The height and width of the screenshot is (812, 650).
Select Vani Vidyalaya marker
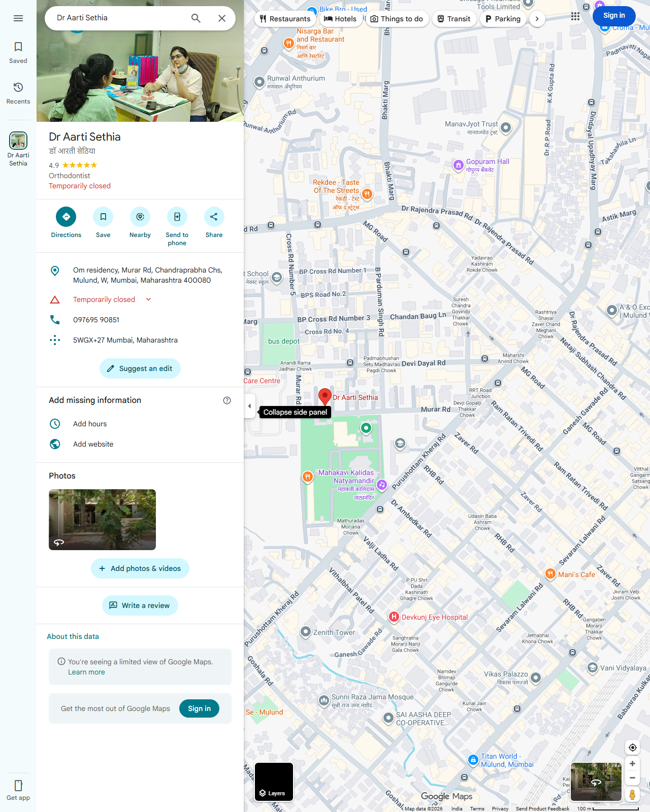[x=592, y=667]
